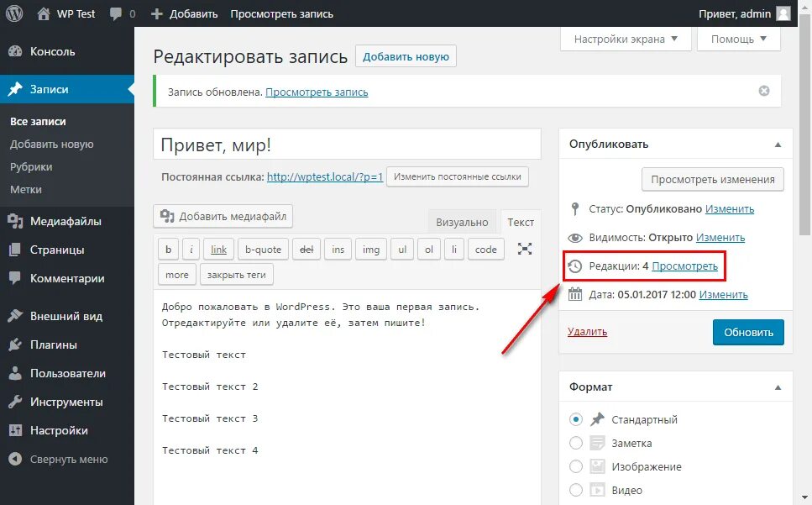
Task: Open 'Привет, admin' account menu
Action: pos(745,14)
